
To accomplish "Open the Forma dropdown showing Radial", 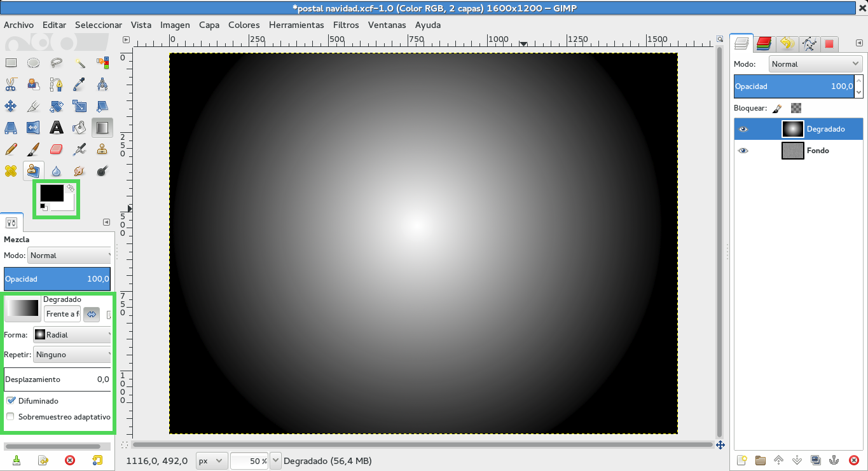I will [72, 334].
